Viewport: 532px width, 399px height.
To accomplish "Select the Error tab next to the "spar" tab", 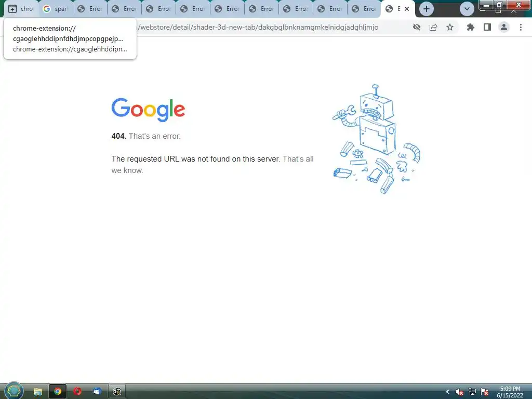I will 90,9.
